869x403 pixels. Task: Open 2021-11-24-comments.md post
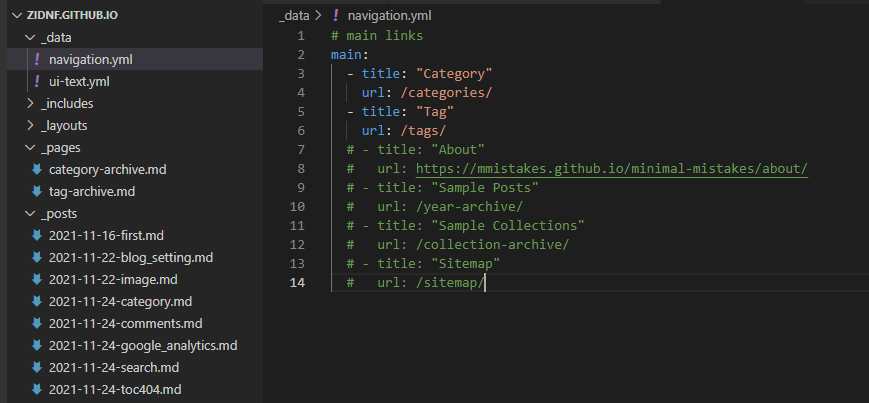tap(125, 324)
